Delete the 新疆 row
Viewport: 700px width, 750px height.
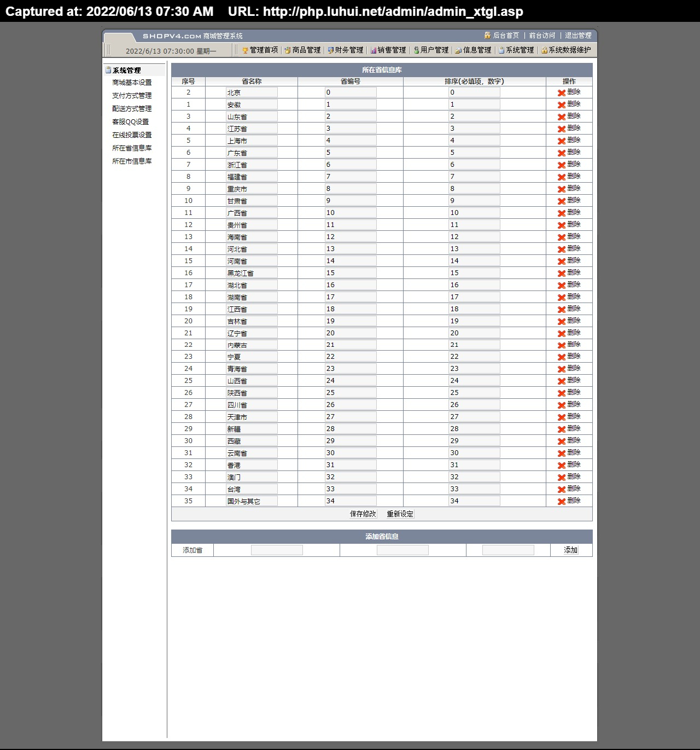pos(569,429)
